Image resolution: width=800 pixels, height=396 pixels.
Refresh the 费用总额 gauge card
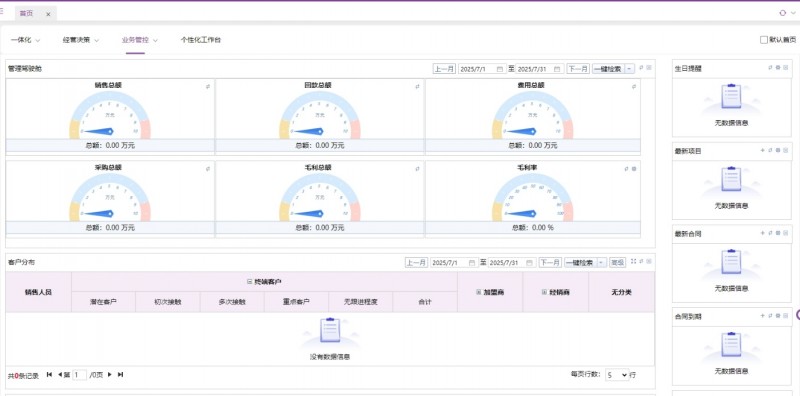pos(634,87)
